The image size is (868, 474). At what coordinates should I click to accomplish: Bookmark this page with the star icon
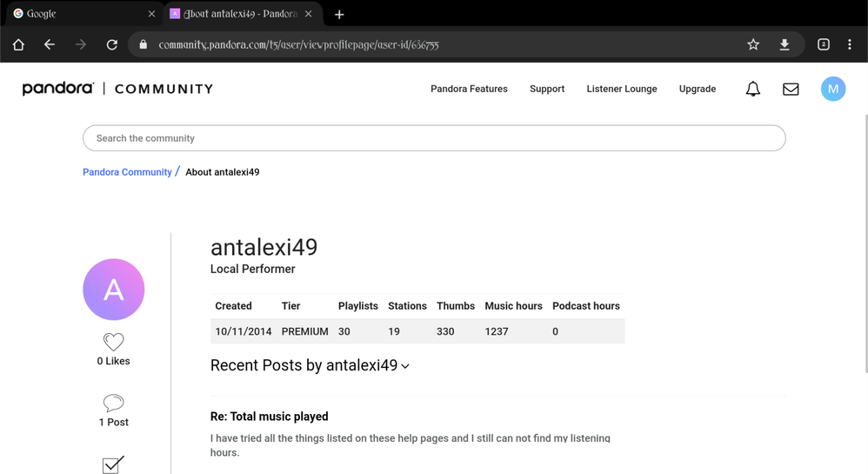[x=753, y=44]
